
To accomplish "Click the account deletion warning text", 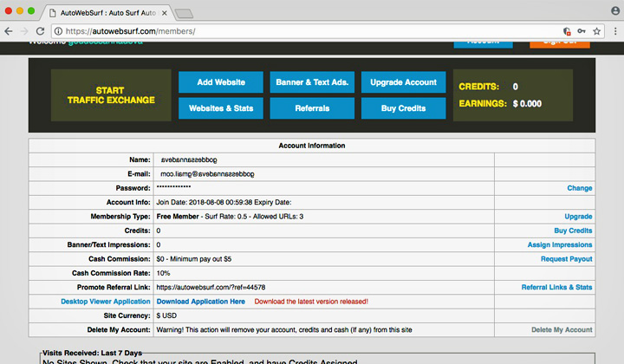I will pos(284,330).
